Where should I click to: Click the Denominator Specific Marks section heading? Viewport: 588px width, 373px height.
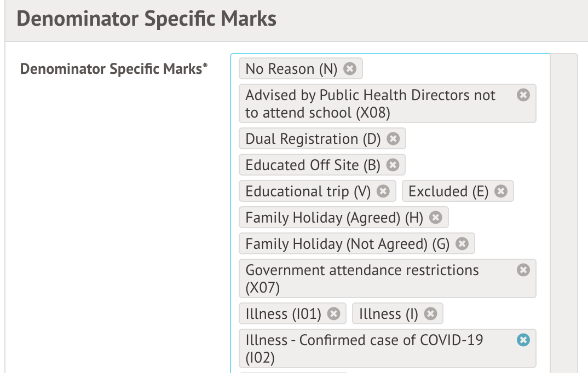(146, 19)
